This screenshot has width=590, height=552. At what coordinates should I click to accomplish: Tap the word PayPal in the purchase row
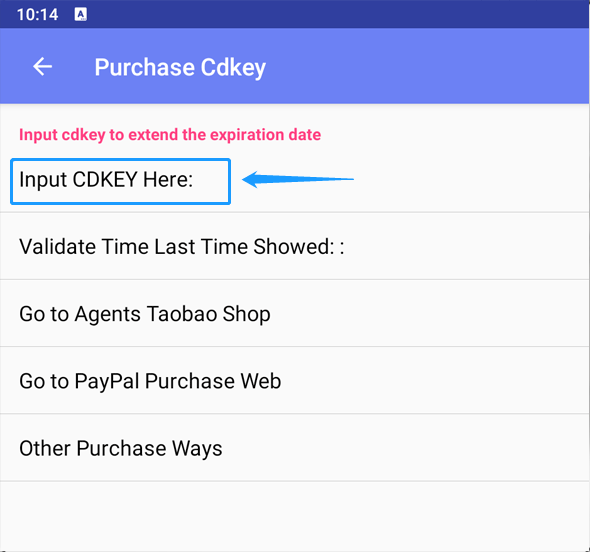point(107,381)
